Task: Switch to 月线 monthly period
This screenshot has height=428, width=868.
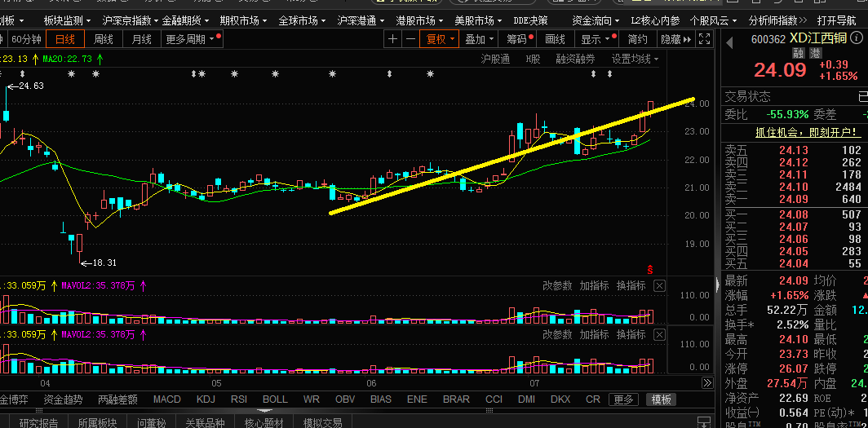Action: coord(141,39)
